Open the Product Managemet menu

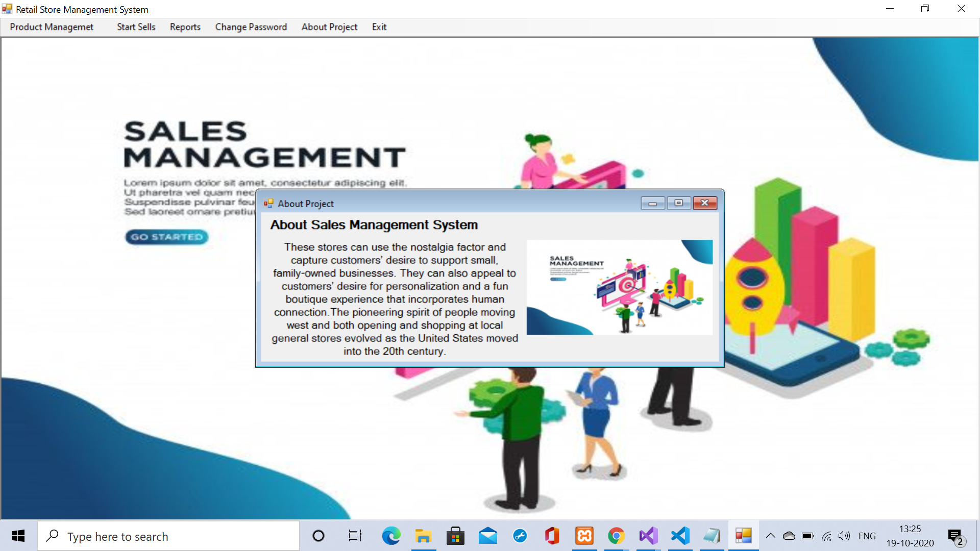pos(52,27)
